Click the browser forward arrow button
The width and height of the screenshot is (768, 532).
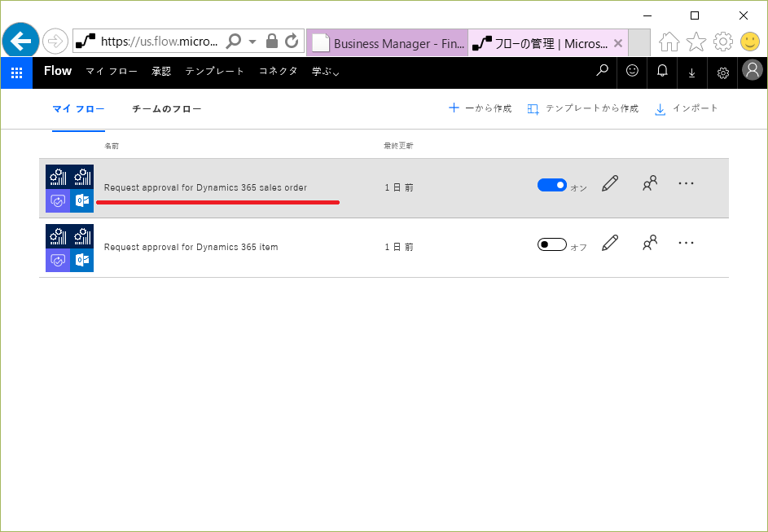(x=55, y=42)
